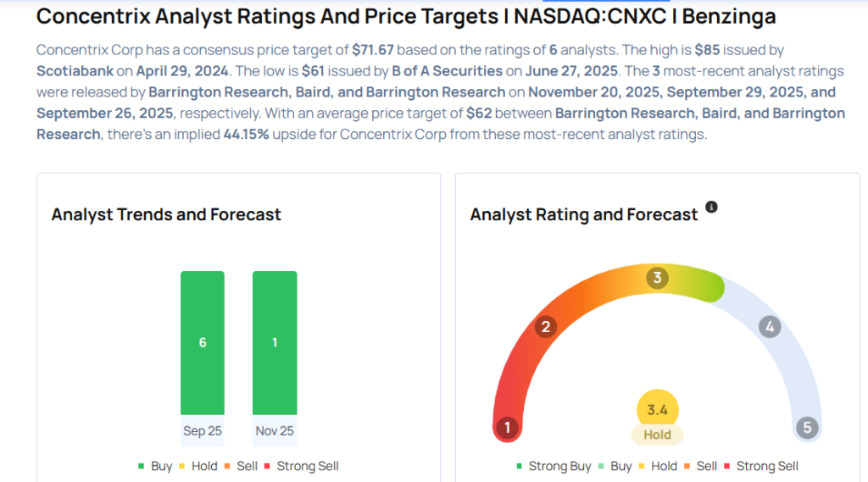The height and width of the screenshot is (482, 868).
Task: Click the green Nov 25 bar showing 1
Action: pyautogui.click(x=275, y=342)
